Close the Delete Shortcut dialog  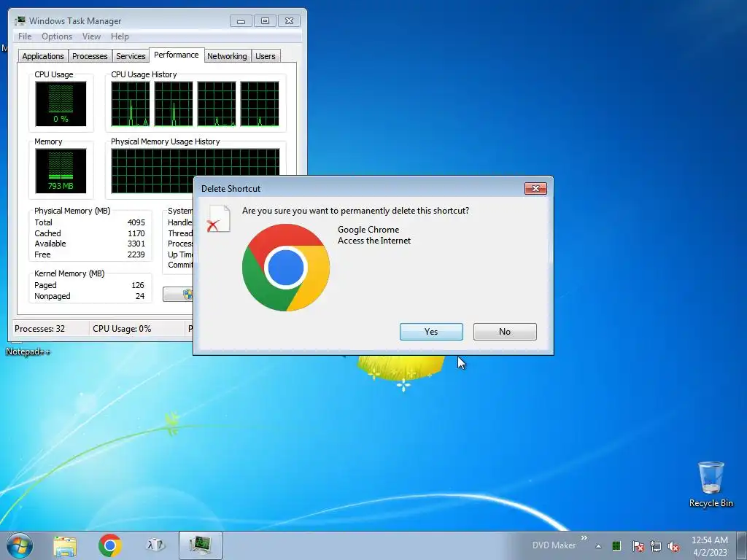535,189
